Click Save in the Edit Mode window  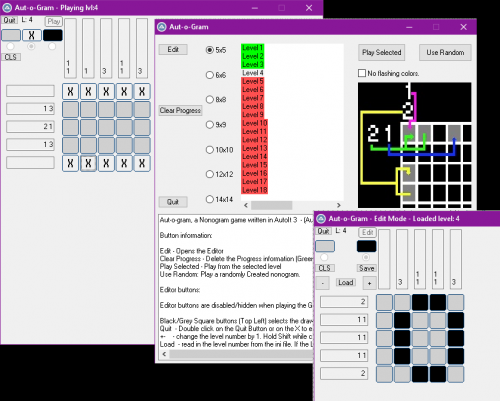(x=367, y=268)
